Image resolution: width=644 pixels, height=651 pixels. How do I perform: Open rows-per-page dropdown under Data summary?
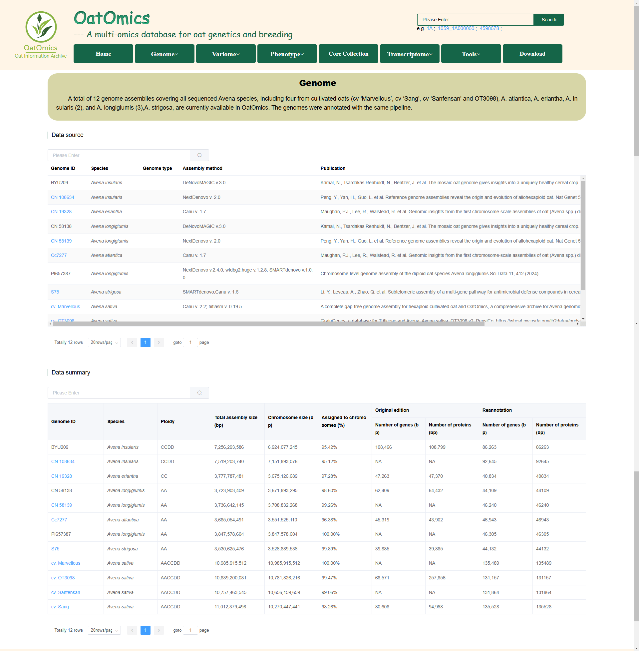104,630
